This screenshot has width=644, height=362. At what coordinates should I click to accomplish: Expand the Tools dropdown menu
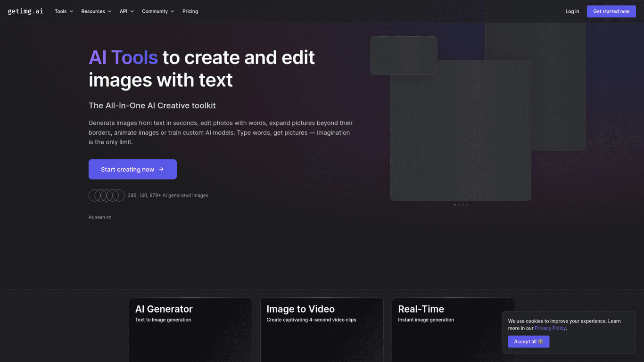pos(64,11)
